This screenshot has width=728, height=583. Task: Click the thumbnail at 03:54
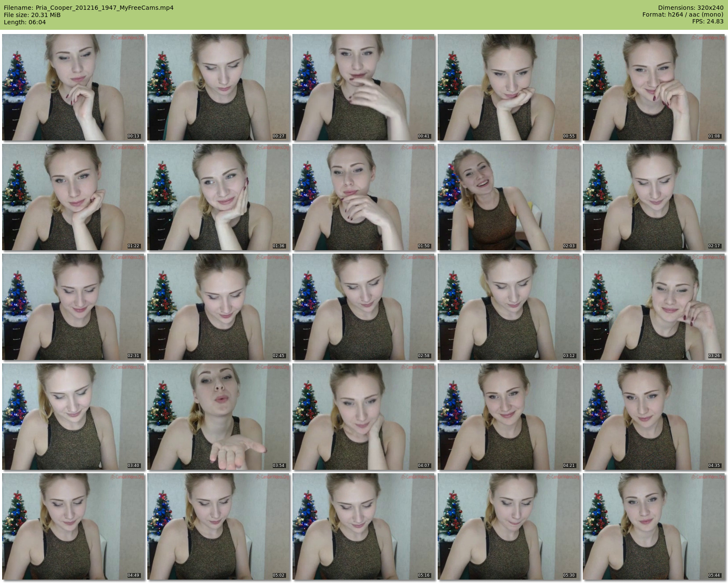pyautogui.click(x=219, y=417)
